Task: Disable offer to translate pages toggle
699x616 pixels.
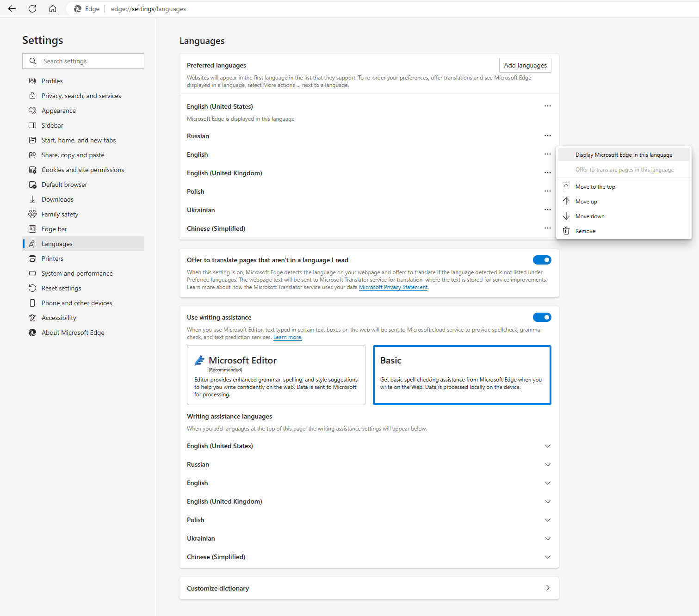Action: click(x=542, y=260)
